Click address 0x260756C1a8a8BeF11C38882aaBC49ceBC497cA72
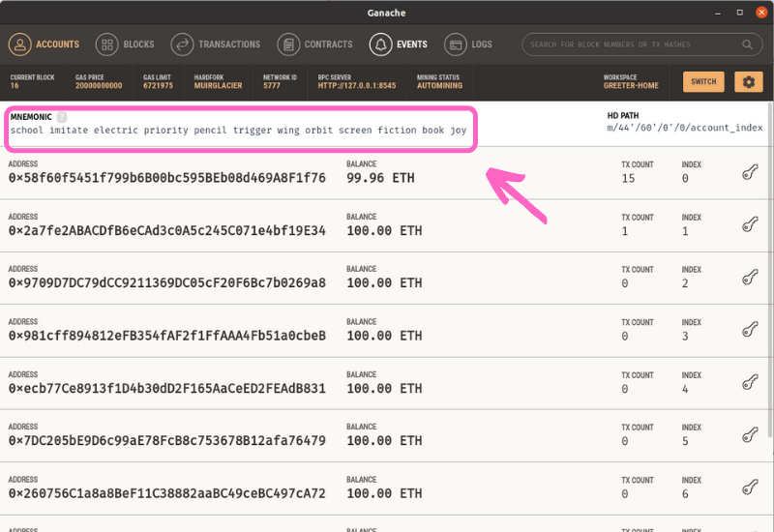 pyautogui.click(x=166, y=493)
